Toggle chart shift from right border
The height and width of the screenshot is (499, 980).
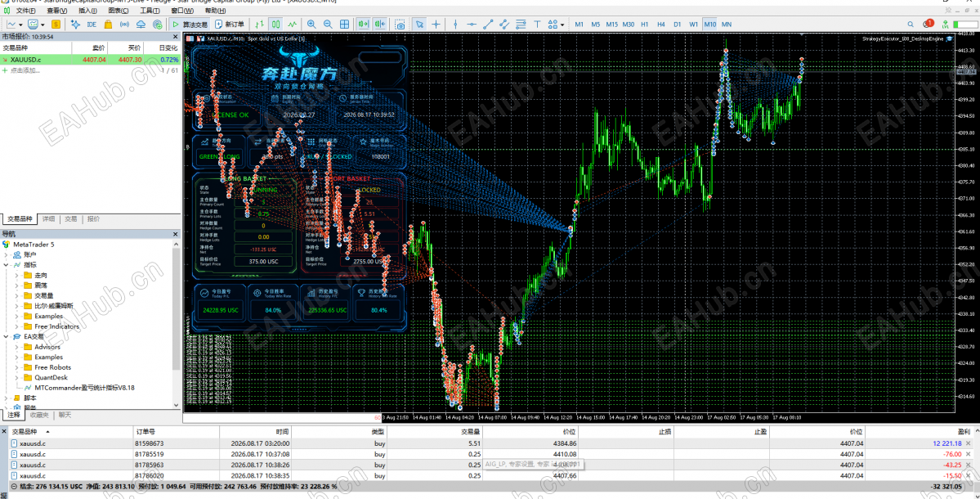pos(379,25)
